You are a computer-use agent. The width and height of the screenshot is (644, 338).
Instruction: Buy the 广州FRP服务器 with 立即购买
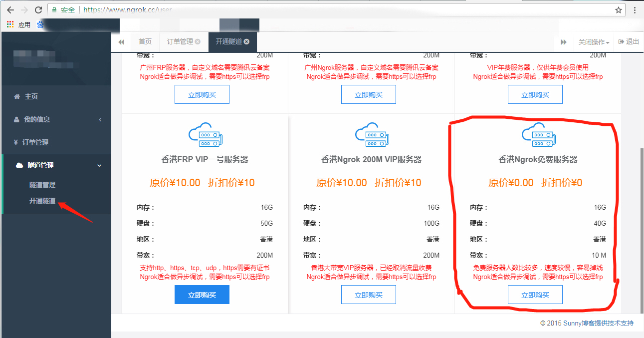pyautogui.click(x=202, y=94)
